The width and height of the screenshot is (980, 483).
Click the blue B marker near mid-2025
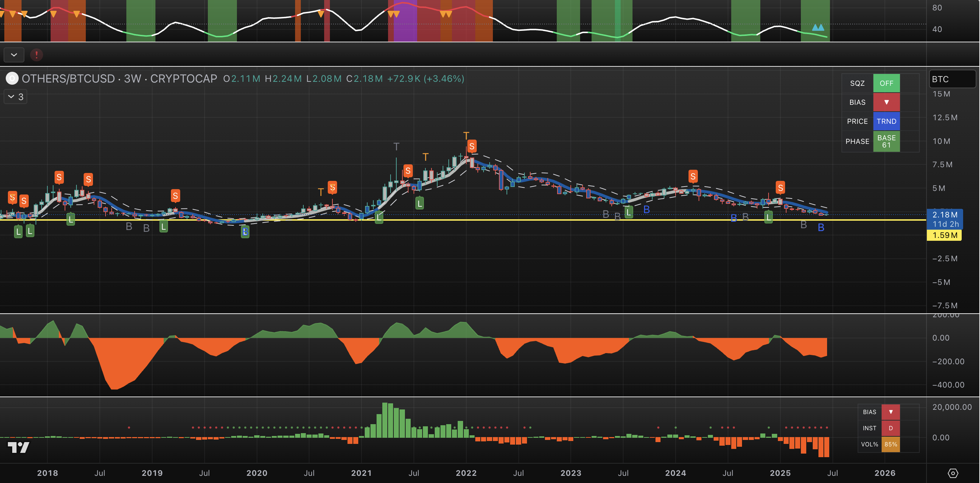pyautogui.click(x=821, y=228)
